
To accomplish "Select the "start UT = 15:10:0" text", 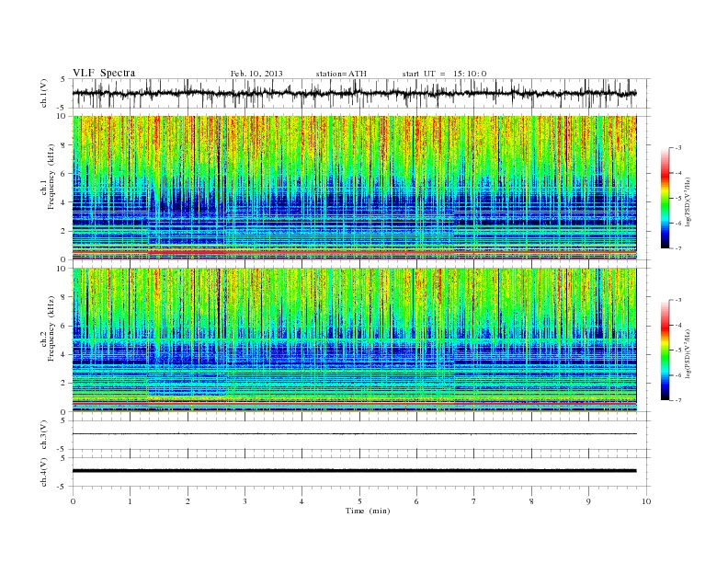I will (444, 74).
